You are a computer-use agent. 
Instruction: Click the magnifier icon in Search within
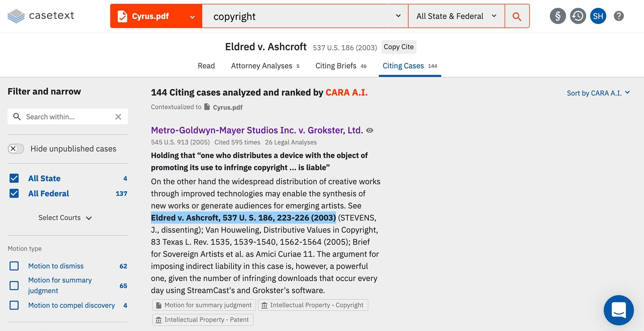(x=17, y=117)
